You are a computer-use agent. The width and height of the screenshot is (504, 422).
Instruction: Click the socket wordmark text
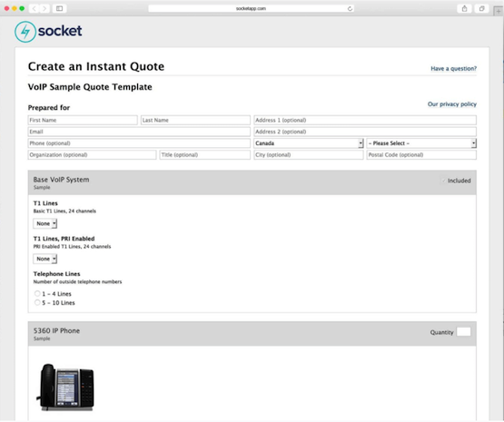pyautogui.click(x=60, y=31)
